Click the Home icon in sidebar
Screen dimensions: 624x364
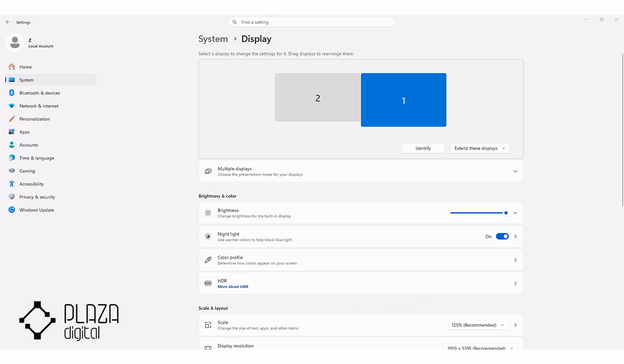(x=11, y=67)
